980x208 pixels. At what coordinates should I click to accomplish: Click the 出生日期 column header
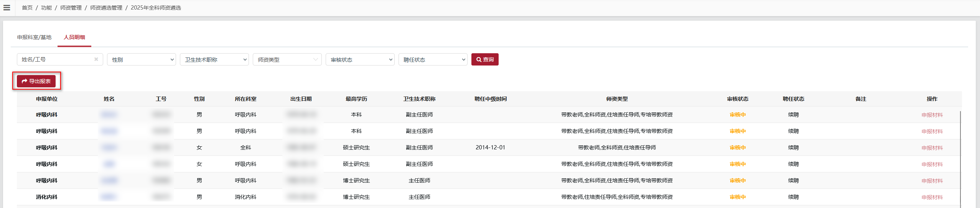click(301, 99)
